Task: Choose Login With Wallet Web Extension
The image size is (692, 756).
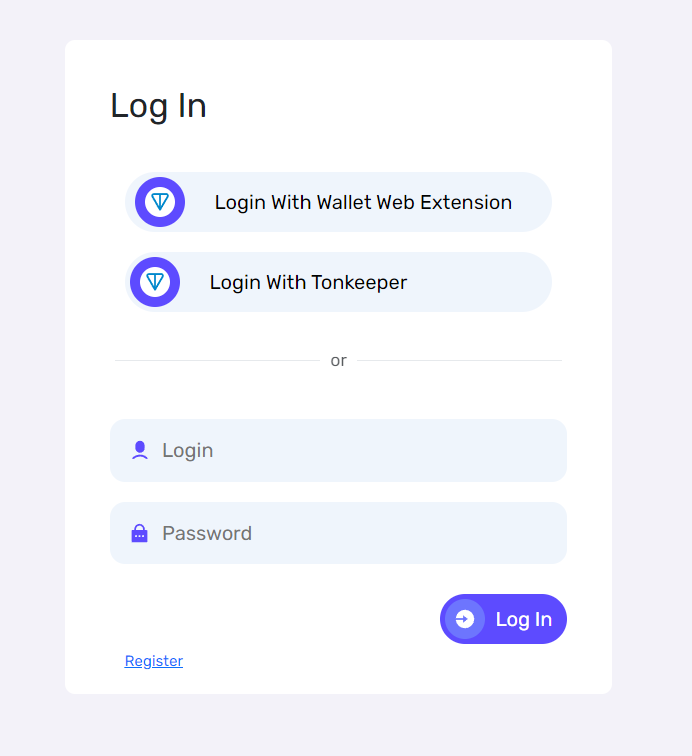Action: pyautogui.click(x=339, y=202)
